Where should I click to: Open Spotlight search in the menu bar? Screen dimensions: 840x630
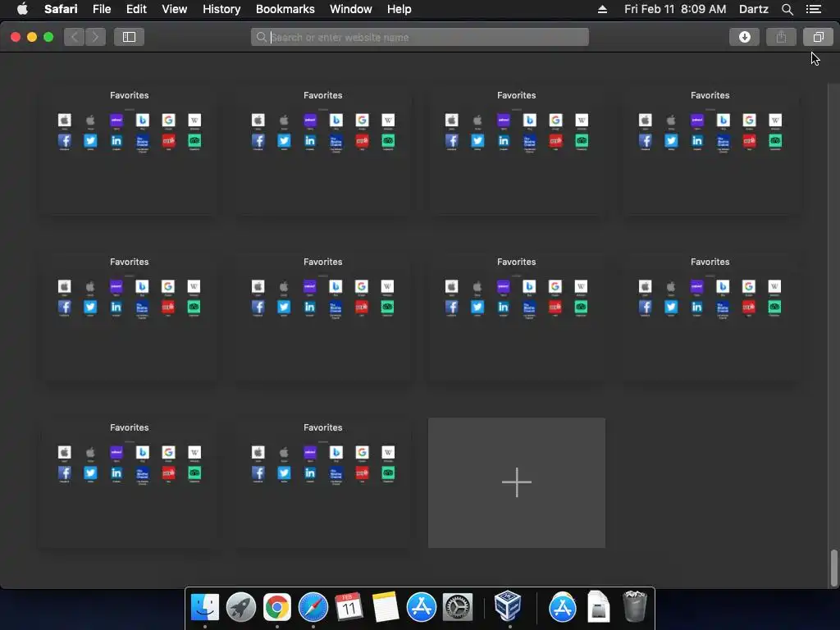click(x=787, y=9)
